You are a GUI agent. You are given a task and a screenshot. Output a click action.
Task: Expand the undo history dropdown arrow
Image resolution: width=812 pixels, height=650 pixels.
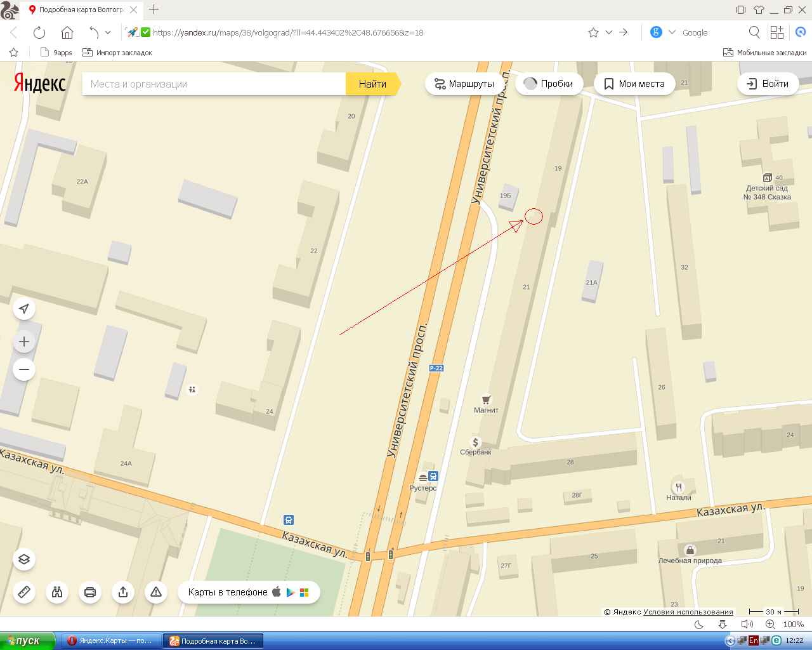coord(108,32)
